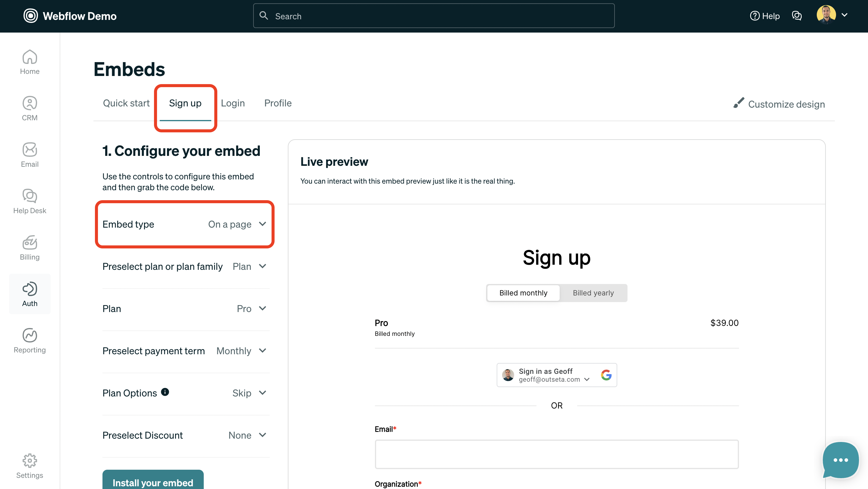Open the Preselect Discount dropdown
Image resolution: width=868 pixels, height=489 pixels.
pos(247,435)
